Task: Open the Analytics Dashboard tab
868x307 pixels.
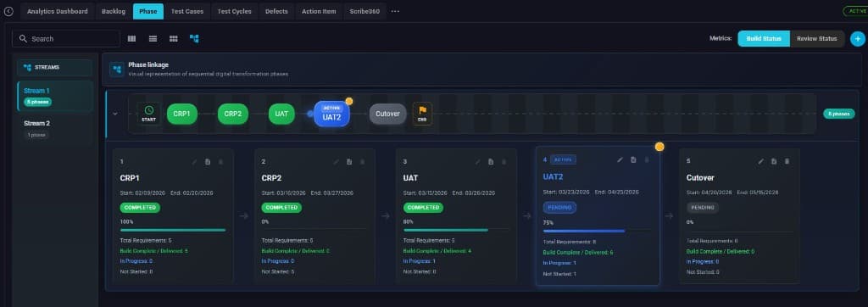Action: click(58, 11)
